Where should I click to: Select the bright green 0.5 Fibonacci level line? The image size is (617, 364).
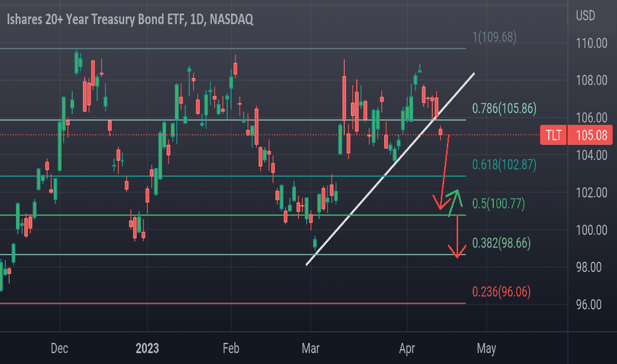232,215
